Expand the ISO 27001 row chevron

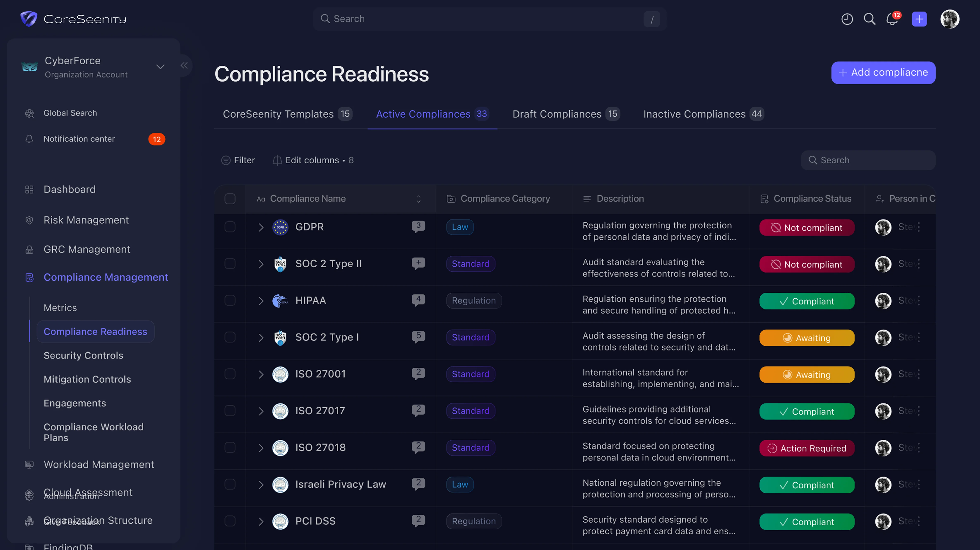point(261,374)
